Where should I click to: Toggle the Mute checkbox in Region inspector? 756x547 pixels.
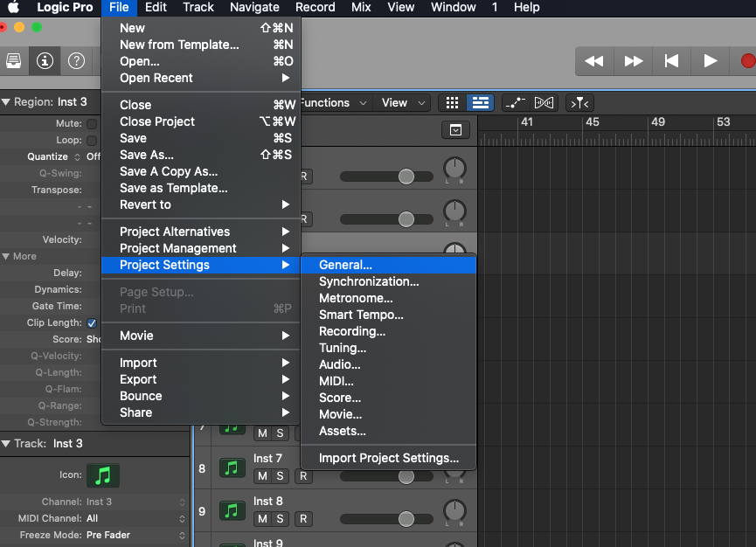92,124
